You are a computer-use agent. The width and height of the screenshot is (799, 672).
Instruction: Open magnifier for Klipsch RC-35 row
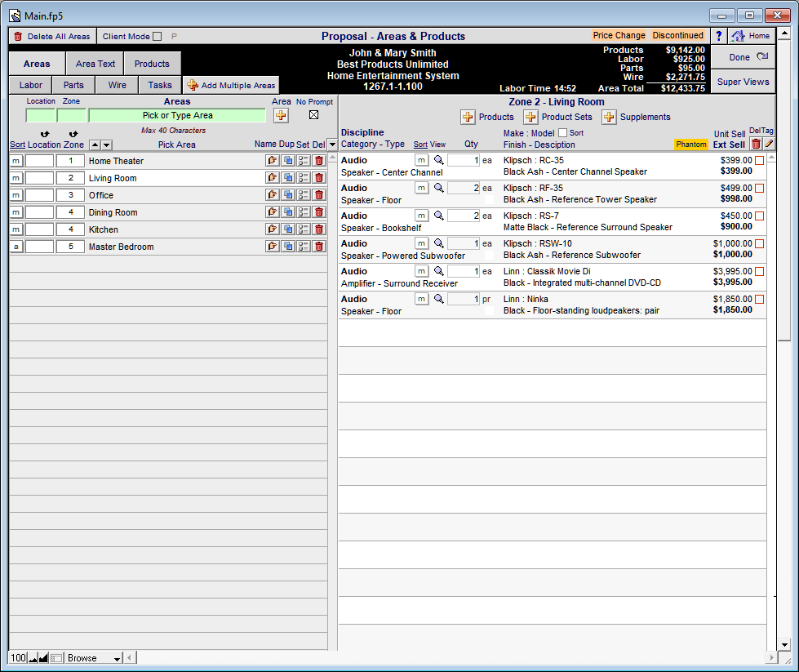(x=438, y=160)
